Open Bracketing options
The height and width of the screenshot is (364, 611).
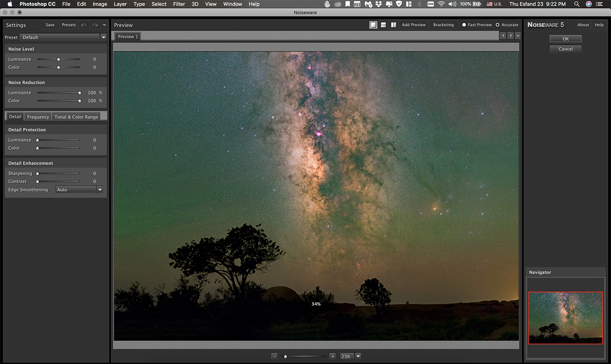(x=443, y=25)
